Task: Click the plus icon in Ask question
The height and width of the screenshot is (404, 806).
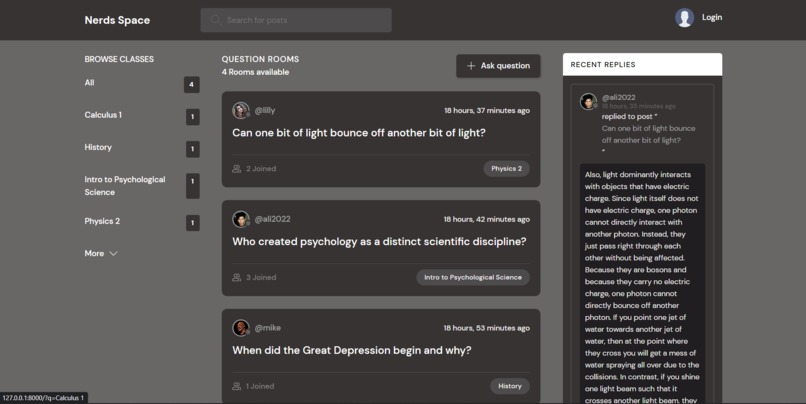Action: 471,66
